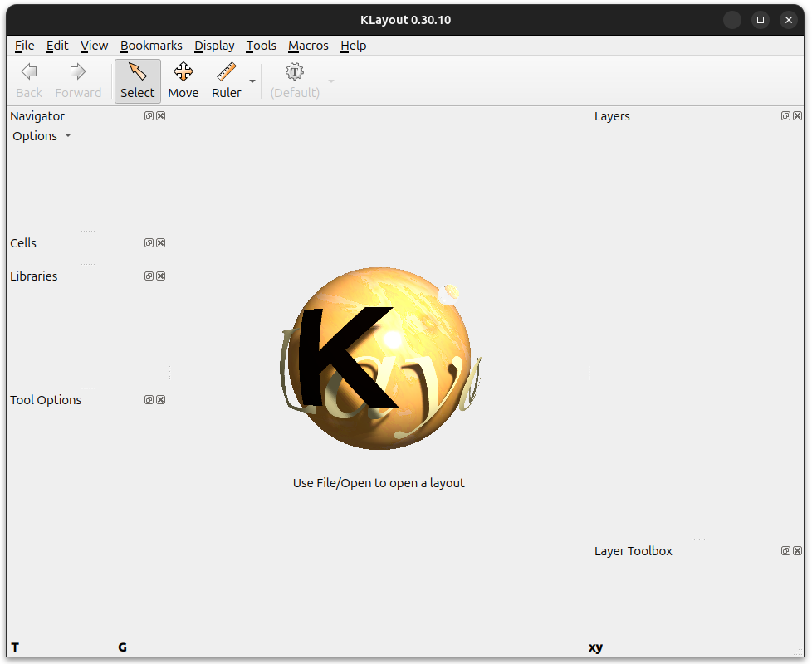Float the Layer Toolbox panel

tap(785, 550)
